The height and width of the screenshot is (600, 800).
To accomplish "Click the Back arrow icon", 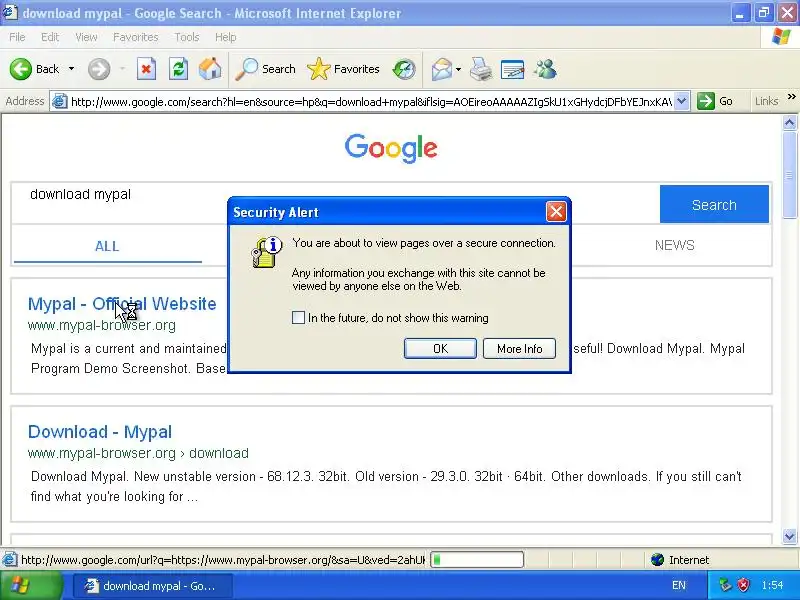I will (20, 69).
